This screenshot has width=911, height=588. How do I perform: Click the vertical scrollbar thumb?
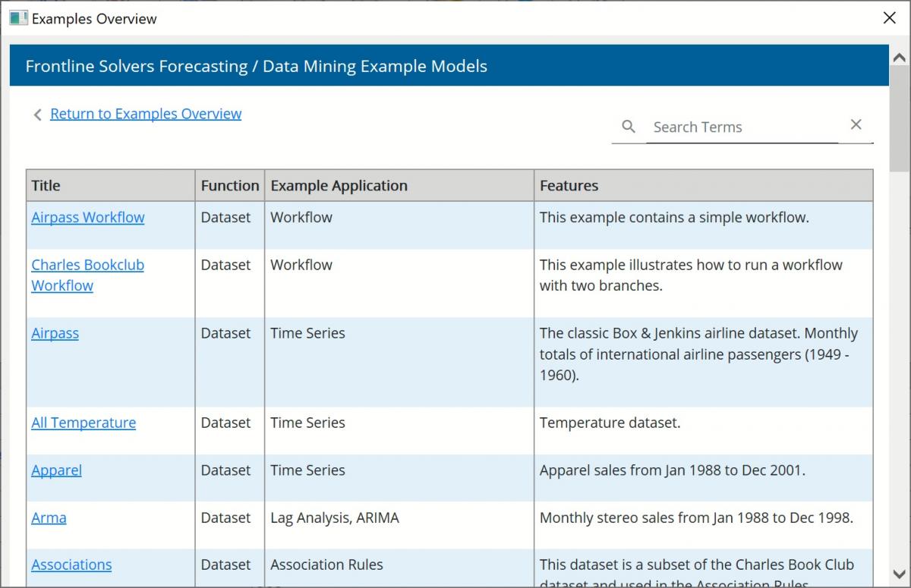899,121
